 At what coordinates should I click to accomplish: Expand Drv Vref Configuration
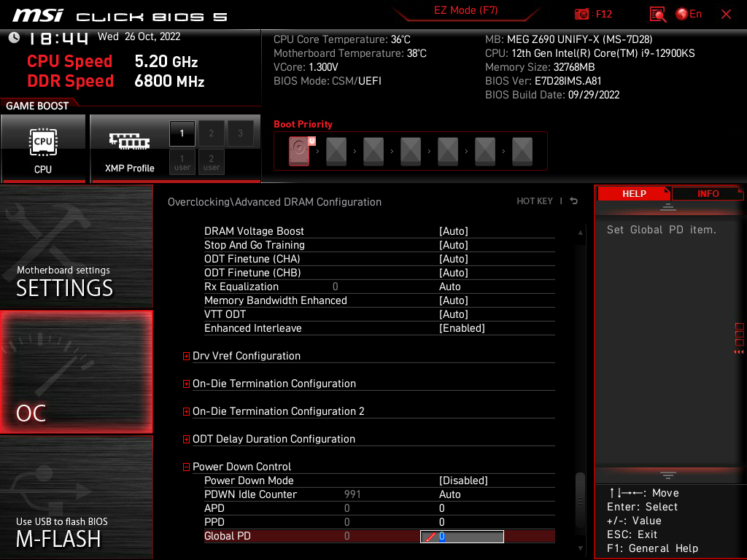point(186,356)
